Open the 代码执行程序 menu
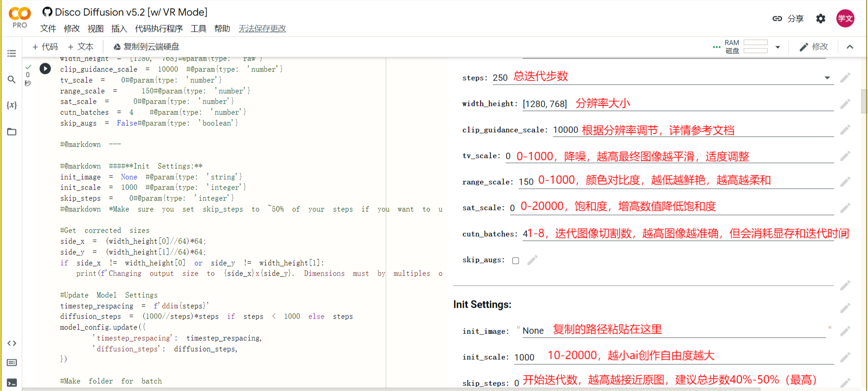Image resolution: width=868 pixels, height=391 pixels. pos(159,29)
